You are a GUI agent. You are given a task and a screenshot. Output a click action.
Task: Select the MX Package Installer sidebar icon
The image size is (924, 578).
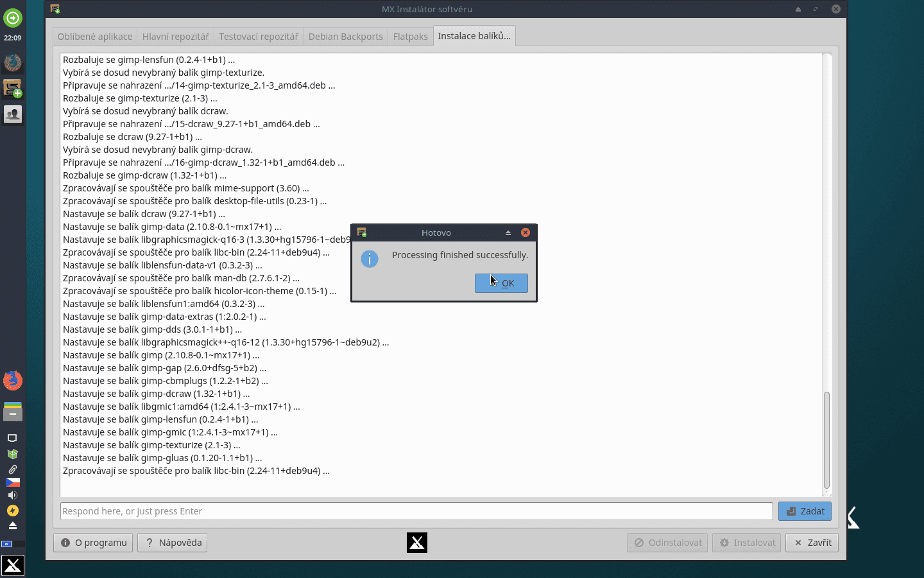pos(13,88)
